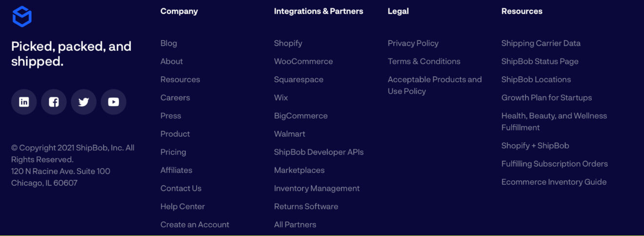644x236 pixels.
Task: Open Ecommerce Inventory Guide link
Action: point(554,181)
